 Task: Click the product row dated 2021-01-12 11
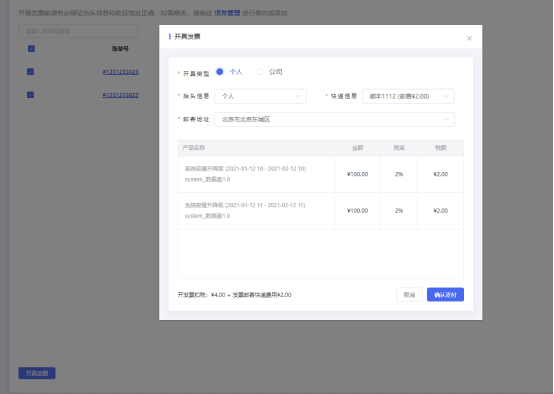(x=256, y=211)
